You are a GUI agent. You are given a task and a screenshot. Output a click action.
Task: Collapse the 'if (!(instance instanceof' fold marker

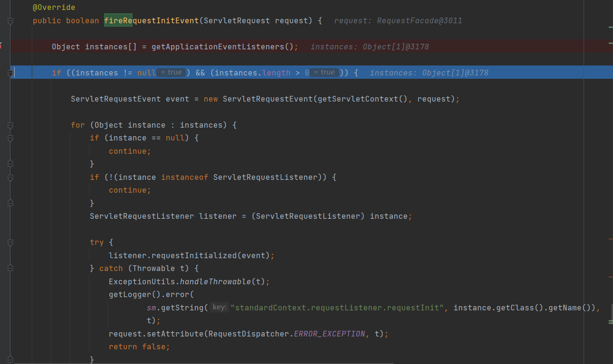(x=10, y=177)
